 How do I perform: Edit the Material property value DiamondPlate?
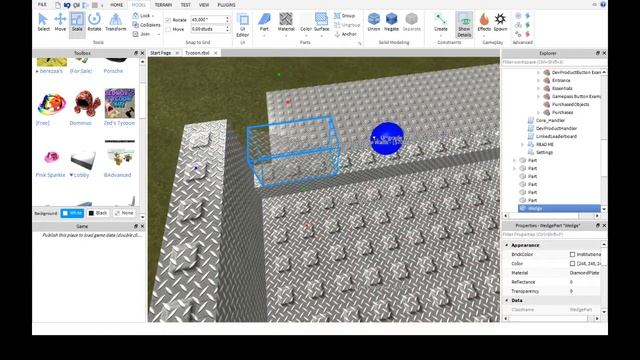click(x=584, y=273)
